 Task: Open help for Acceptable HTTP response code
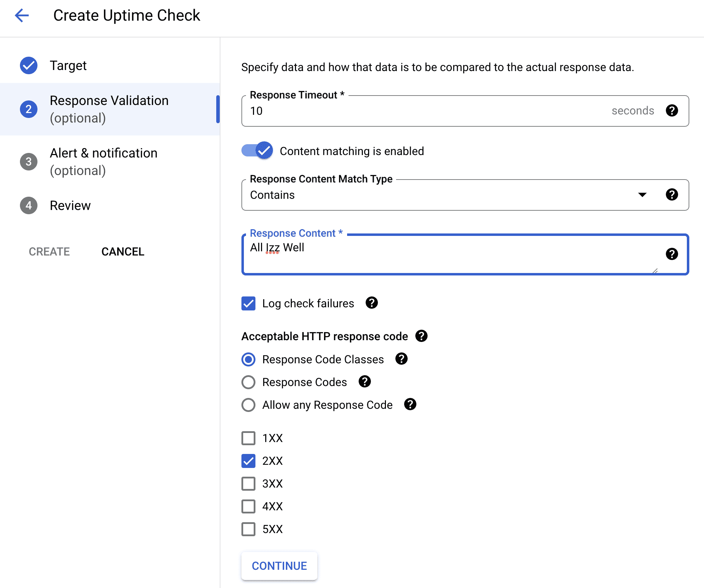point(422,336)
